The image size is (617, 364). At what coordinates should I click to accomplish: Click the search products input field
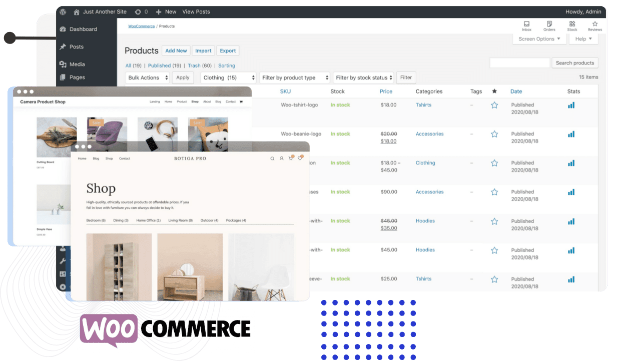(x=519, y=63)
